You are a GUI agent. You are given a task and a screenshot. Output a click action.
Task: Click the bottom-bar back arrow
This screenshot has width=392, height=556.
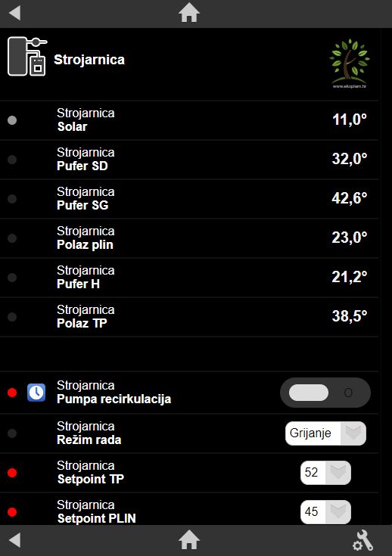pyautogui.click(x=14, y=540)
